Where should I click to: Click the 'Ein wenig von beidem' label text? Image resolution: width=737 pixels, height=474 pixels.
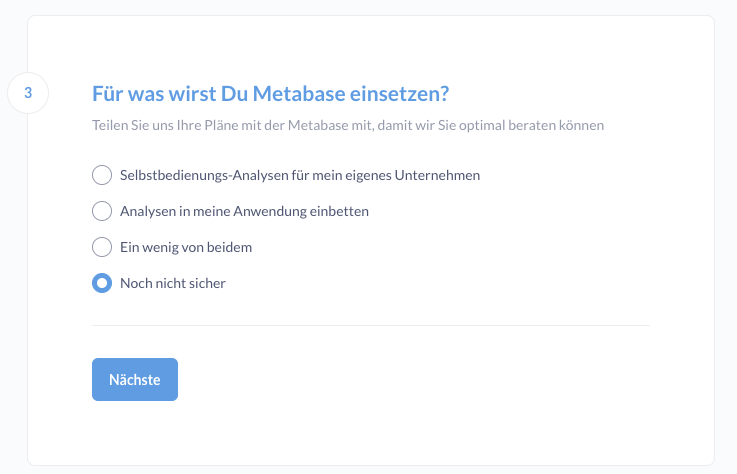[x=186, y=247]
